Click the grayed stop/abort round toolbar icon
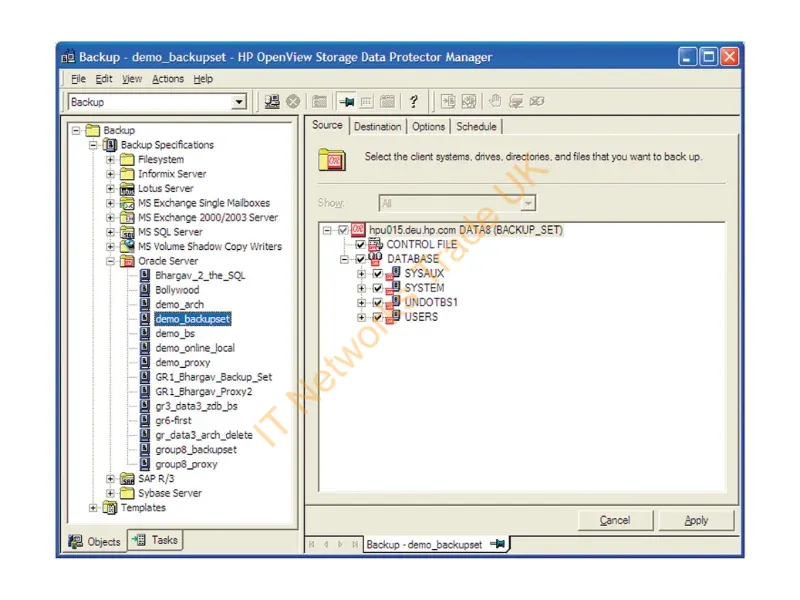Viewport: 800px width, 600px height. point(293,102)
